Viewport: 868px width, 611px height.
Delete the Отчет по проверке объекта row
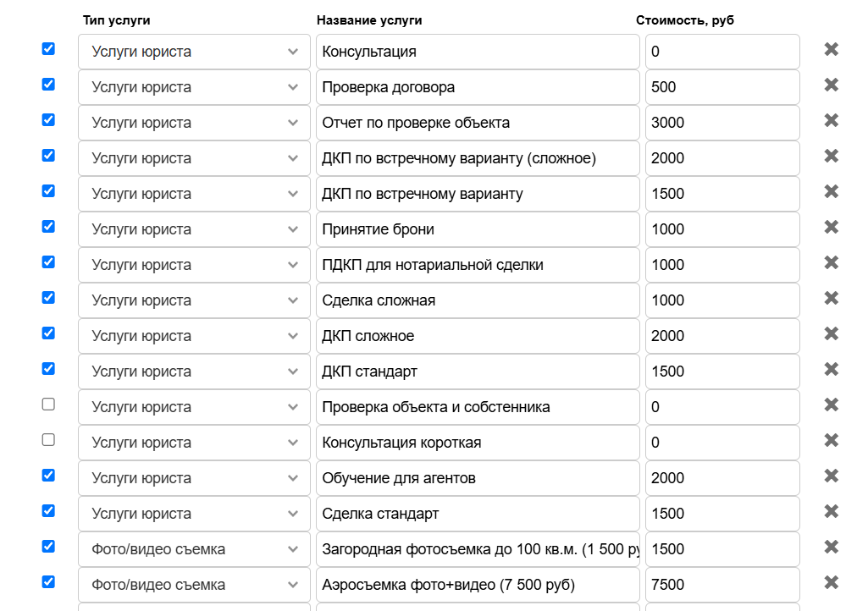[831, 121]
